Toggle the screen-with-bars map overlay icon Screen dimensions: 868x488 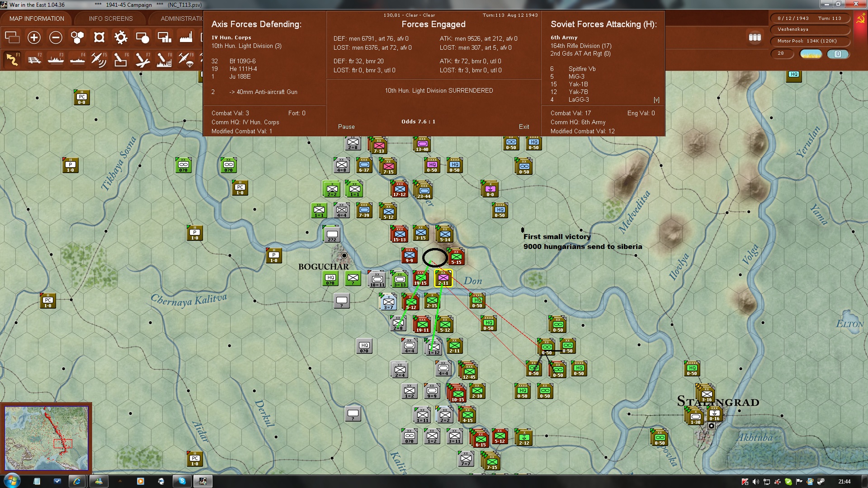point(164,38)
